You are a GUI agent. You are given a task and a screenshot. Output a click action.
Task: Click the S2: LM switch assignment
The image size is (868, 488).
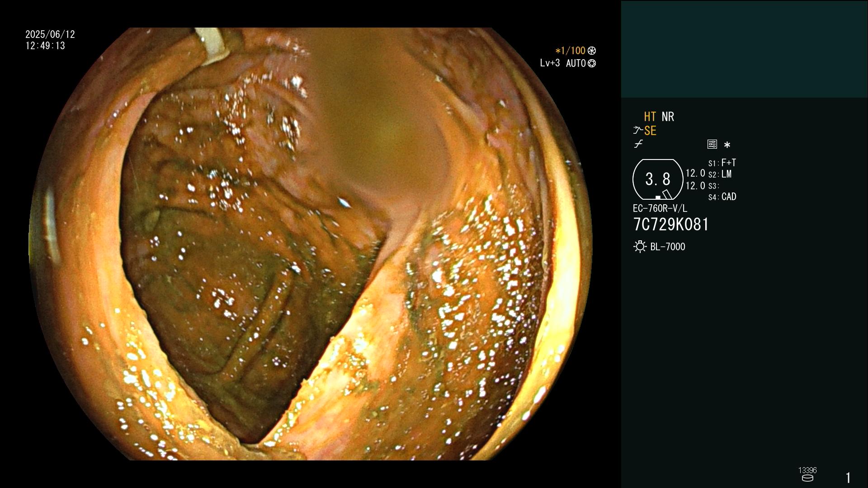pos(720,174)
